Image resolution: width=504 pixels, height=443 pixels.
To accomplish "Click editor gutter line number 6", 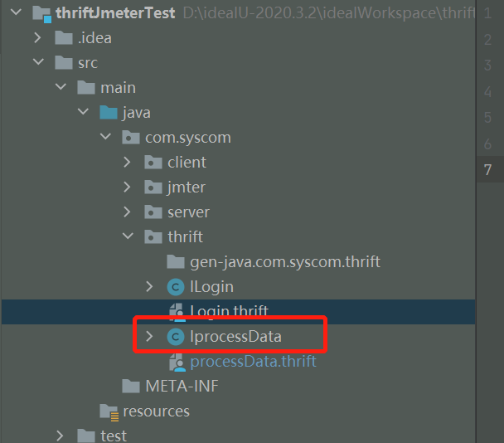I will pos(487,144).
